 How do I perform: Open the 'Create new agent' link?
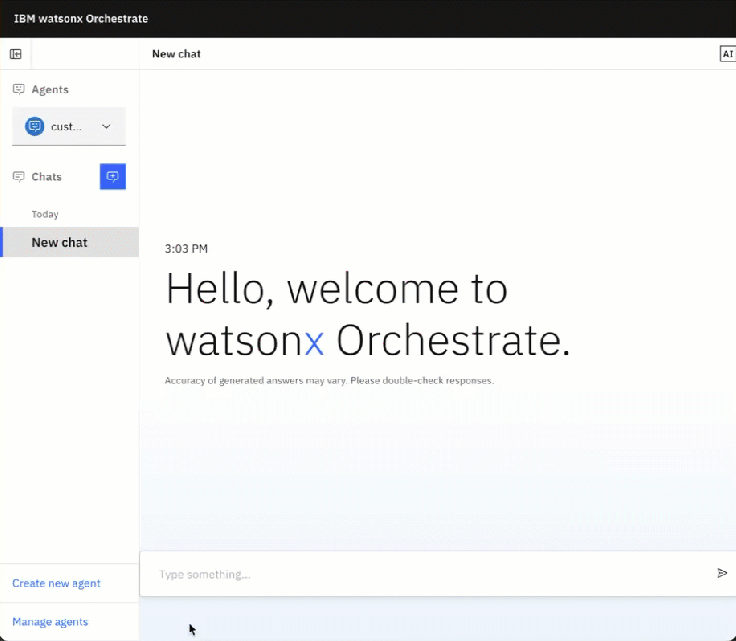pyautogui.click(x=56, y=583)
